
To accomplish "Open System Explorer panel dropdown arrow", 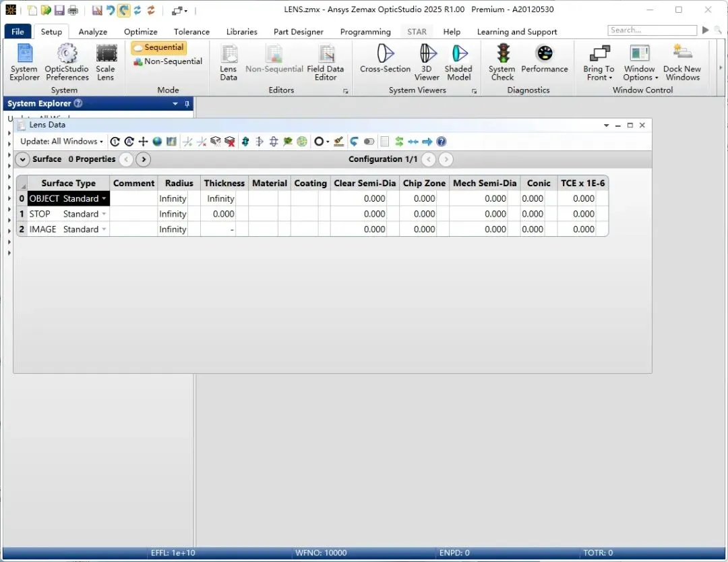I will click(175, 104).
